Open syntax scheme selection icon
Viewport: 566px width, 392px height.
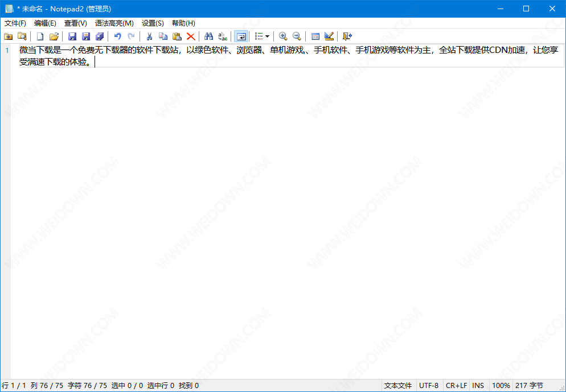click(x=315, y=36)
